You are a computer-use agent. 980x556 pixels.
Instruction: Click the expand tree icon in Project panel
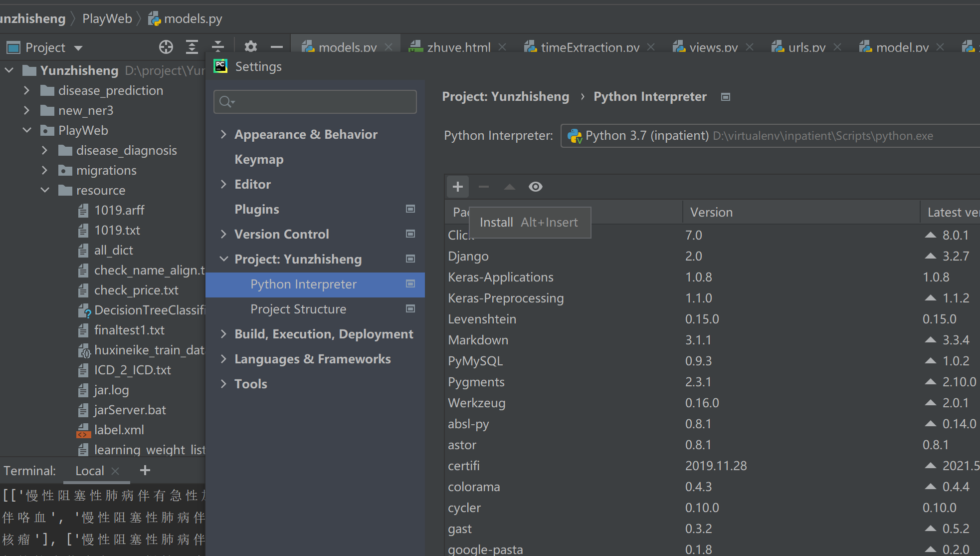[x=191, y=46]
